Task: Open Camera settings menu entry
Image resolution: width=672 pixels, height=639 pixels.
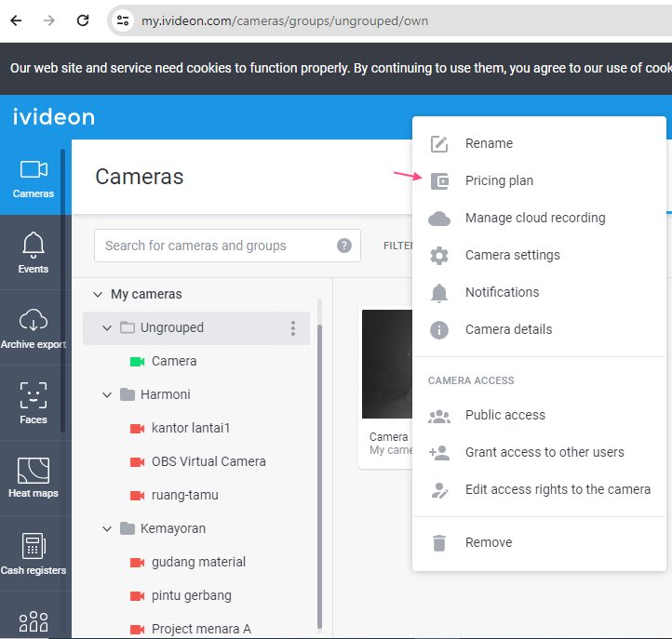Action: point(539,255)
